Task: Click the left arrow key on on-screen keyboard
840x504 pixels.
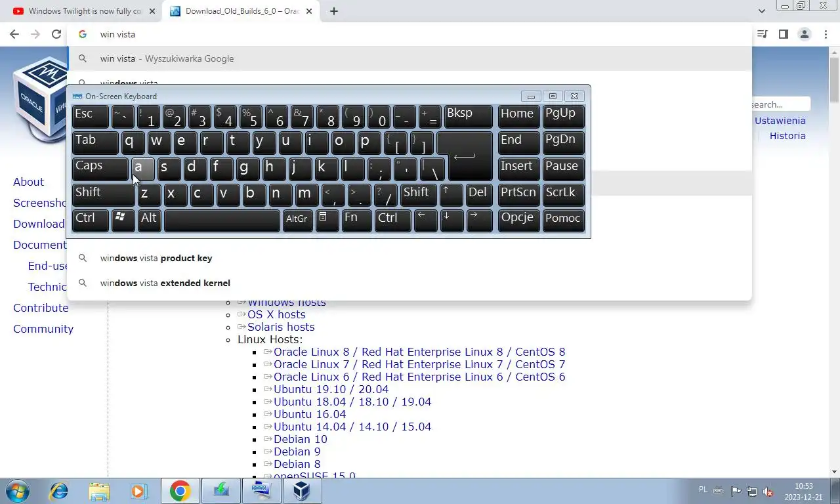Action: (425, 220)
